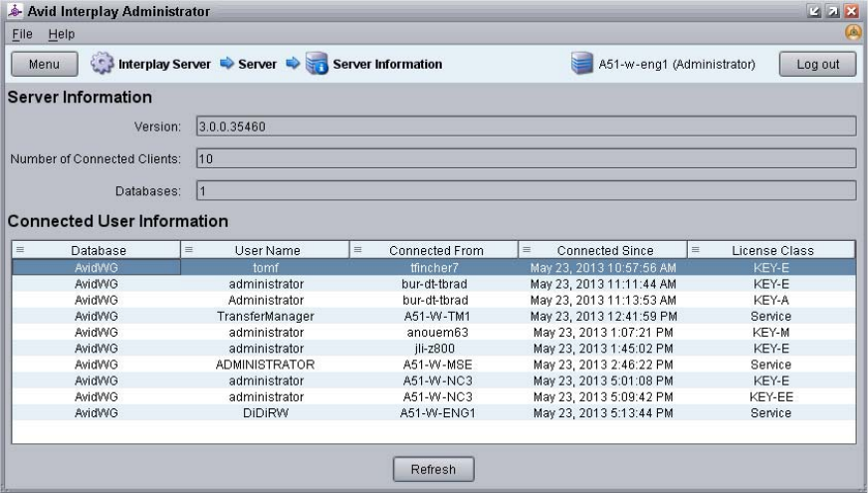The height and width of the screenshot is (493, 868).
Task: Click the Server Information database icon
Action: pos(317,63)
